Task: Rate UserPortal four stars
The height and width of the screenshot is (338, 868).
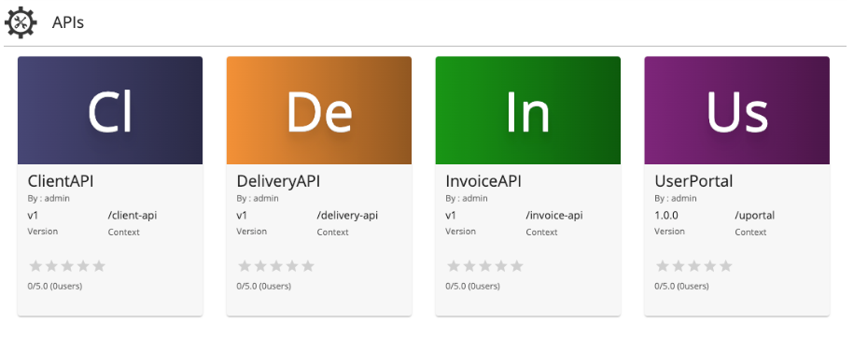Action: tap(710, 266)
